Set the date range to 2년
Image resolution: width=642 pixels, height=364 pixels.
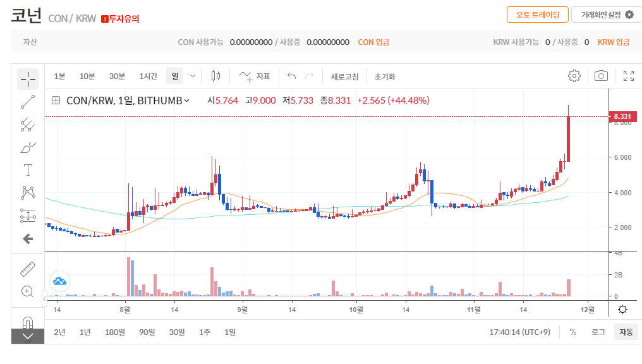[x=59, y=332]
